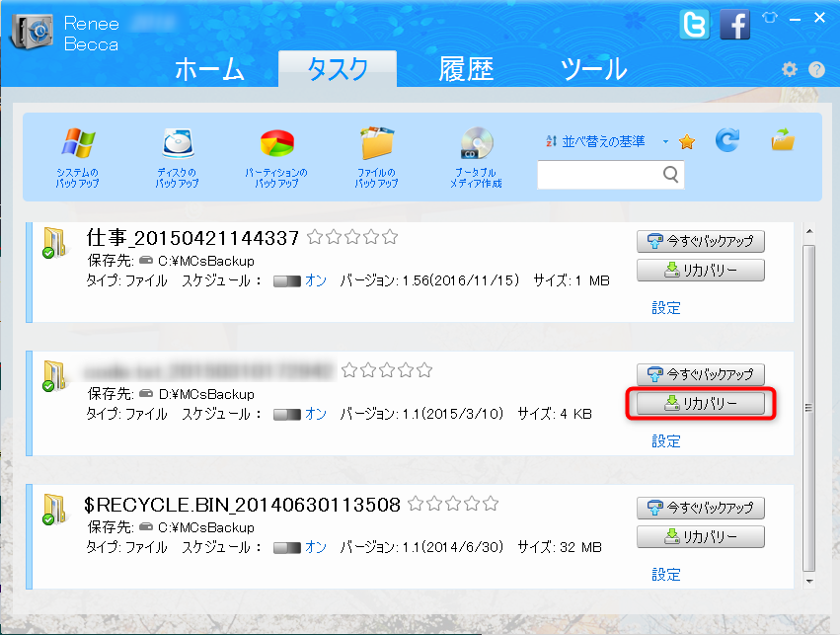Click the blue refresh arrow icon
The height and width of the screenshot is (635, 840).
[727, 141]
